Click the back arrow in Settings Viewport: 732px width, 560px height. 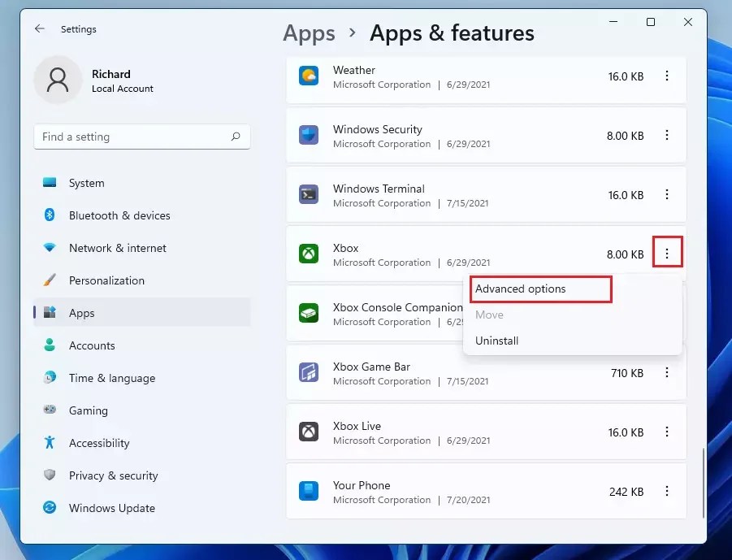click(39, 28)
